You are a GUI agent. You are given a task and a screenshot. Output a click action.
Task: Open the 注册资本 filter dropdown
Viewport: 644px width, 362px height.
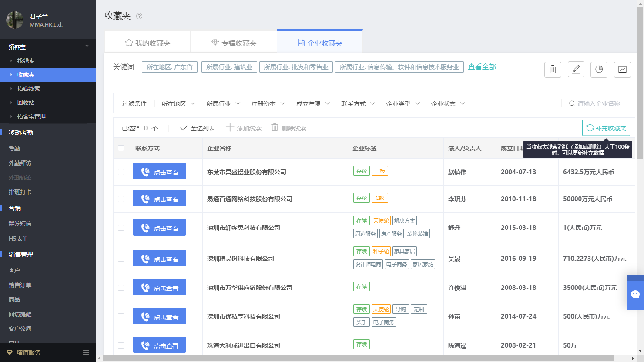(268, 104)
